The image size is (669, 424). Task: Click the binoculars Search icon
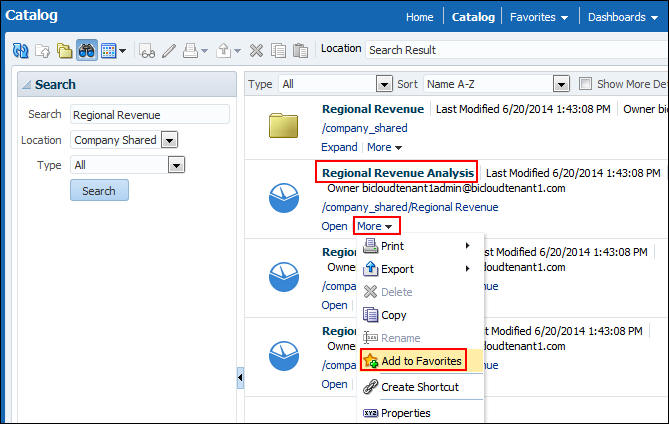coord(87,51)
